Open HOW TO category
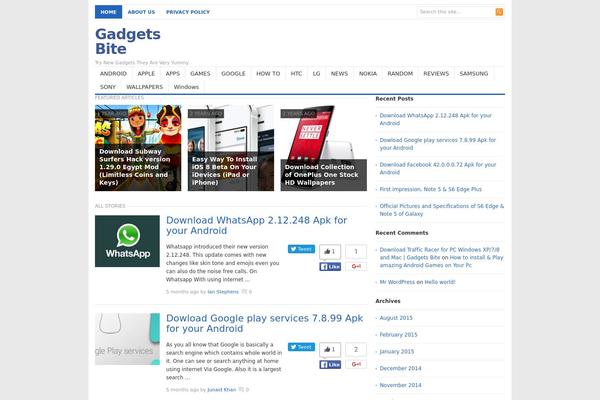This screenshot has height=400, width=600. [x=268, y=73]
